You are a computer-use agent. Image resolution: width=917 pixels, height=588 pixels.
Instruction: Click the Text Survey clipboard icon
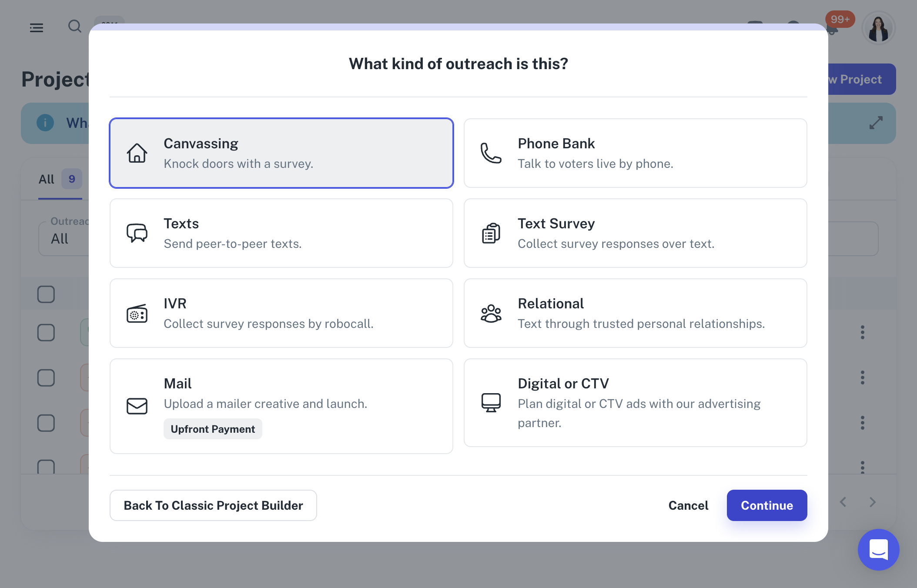click(x=491, y=233)
